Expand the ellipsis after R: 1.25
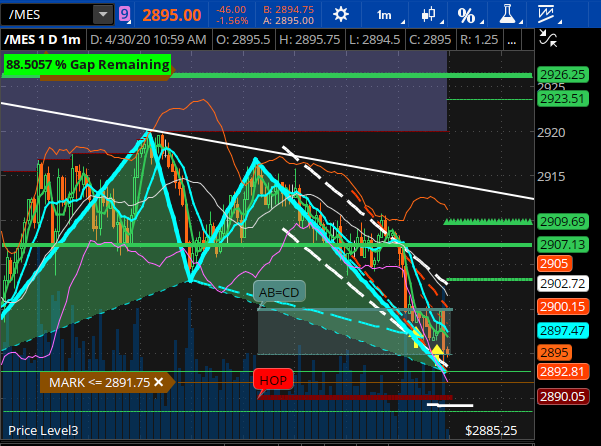 [512, 39]
